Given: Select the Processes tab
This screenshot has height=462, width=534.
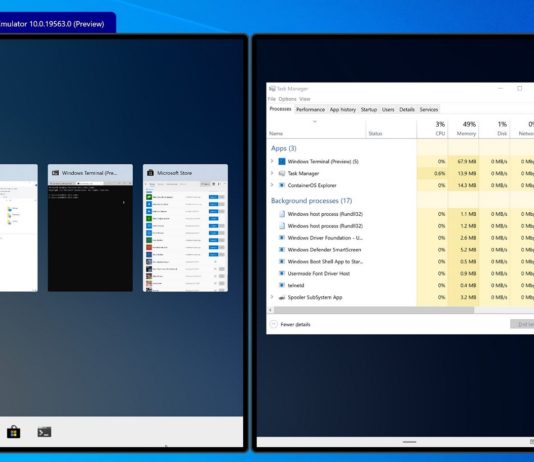Looking at the screenshot, I should click(280, 109).
